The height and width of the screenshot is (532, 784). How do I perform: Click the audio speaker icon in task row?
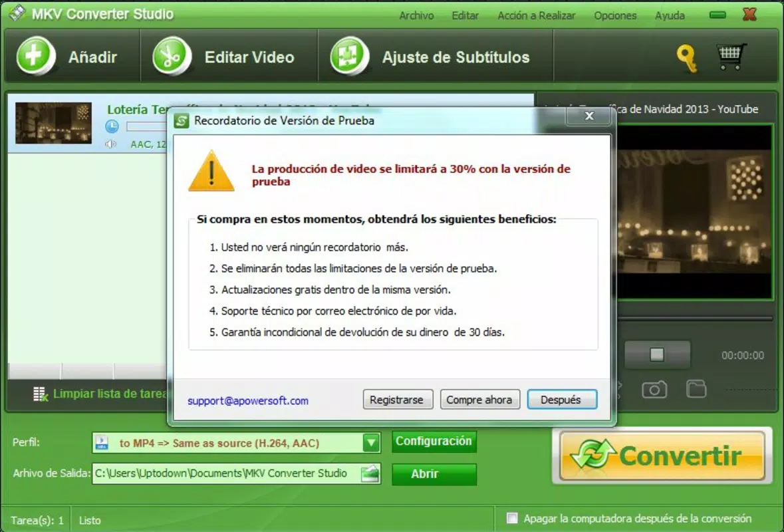pos(110,144)
